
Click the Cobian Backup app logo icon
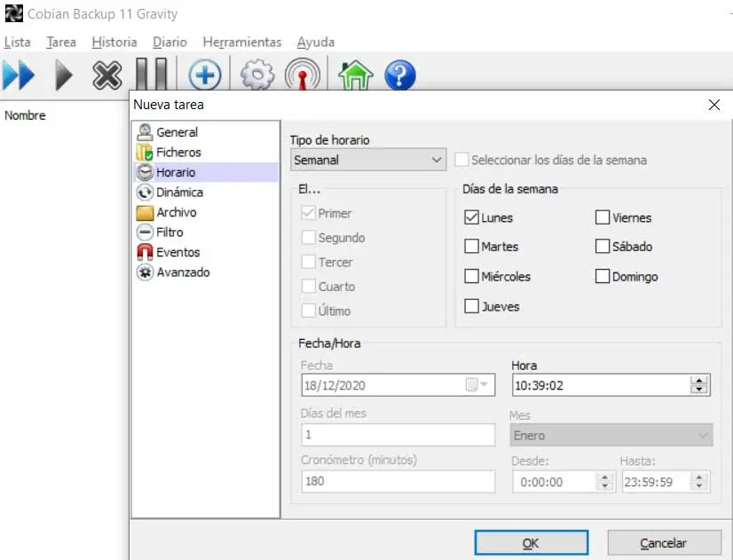(x=13, y=13)
